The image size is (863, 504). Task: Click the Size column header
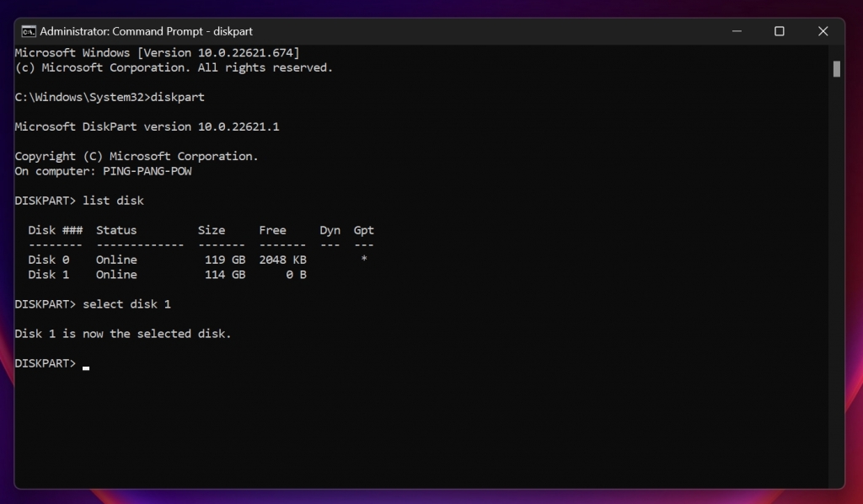click(212, 230)
